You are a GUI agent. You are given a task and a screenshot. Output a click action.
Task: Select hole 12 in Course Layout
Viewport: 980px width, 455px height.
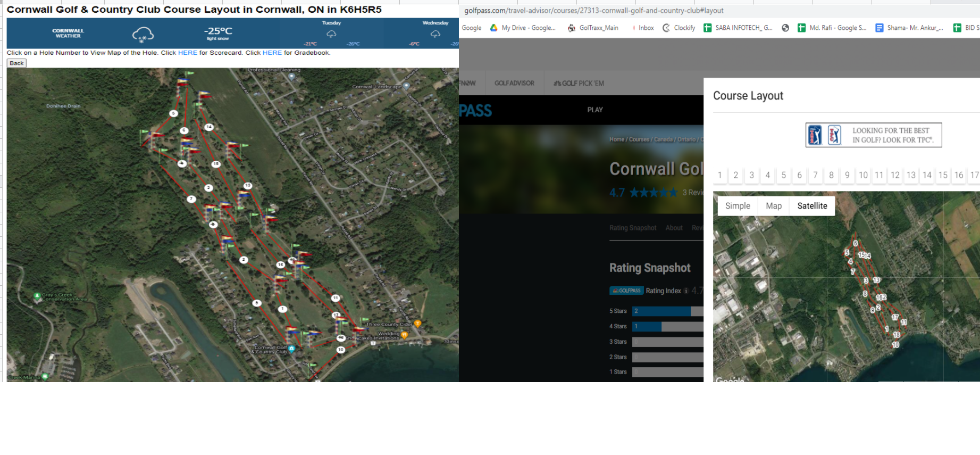[x=895, y=175]
